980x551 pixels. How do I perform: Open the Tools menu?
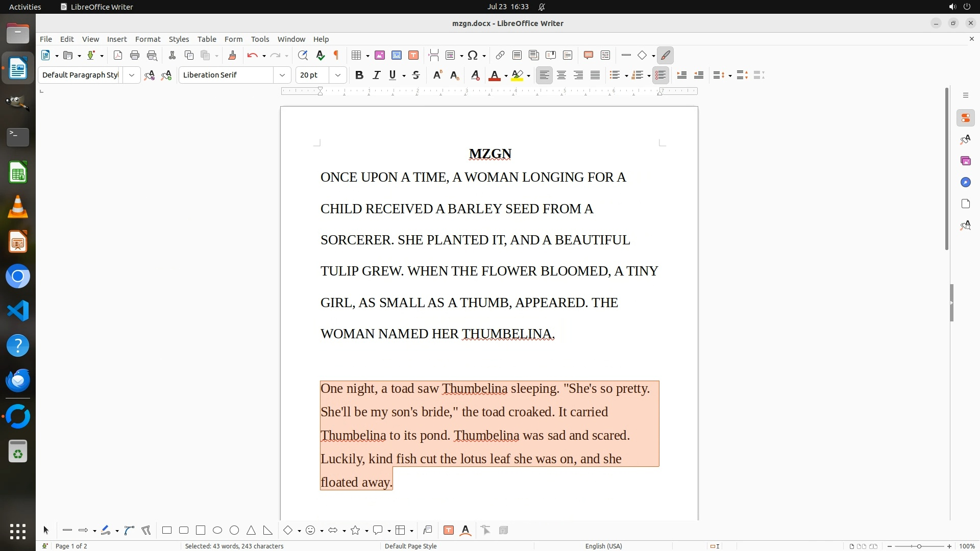(260, 39)
